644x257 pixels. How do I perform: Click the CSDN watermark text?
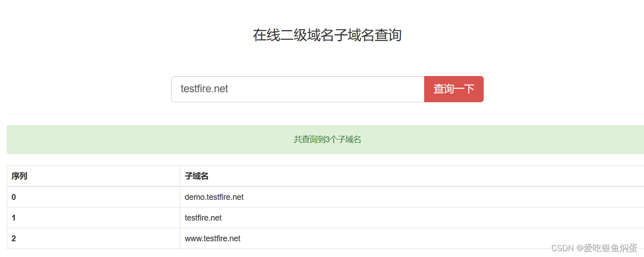[x=562, y=248]
